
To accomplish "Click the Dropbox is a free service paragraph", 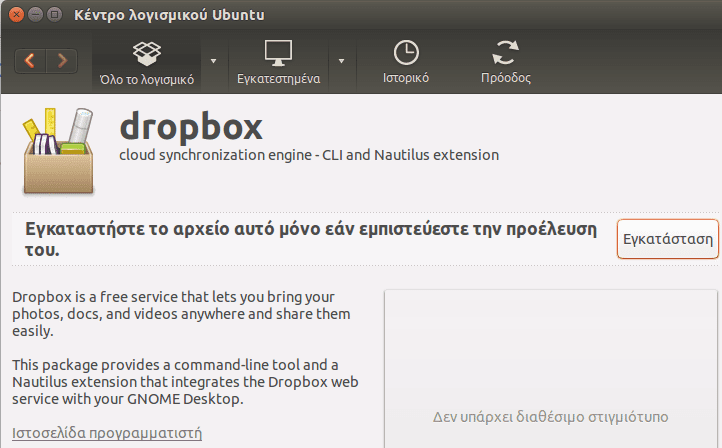I will pyautogui.click(x=181, y=314).
